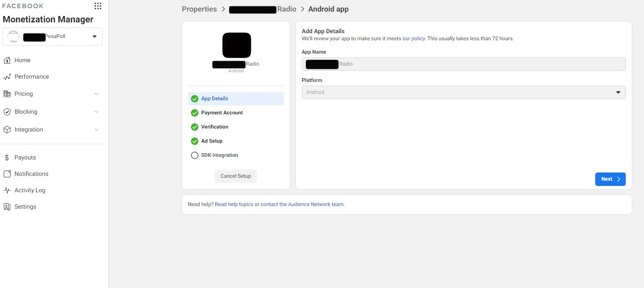Click the Cancel Setup button
Image resolution: width=644 pixels, height=288 pixels.
(x=236, y=176)
